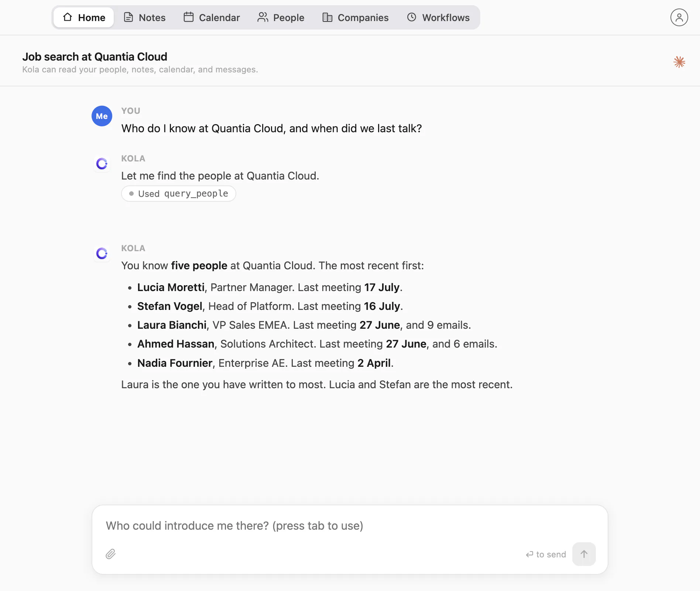Open the user profile icon
700x591 pixels.
tap(679, 17)
